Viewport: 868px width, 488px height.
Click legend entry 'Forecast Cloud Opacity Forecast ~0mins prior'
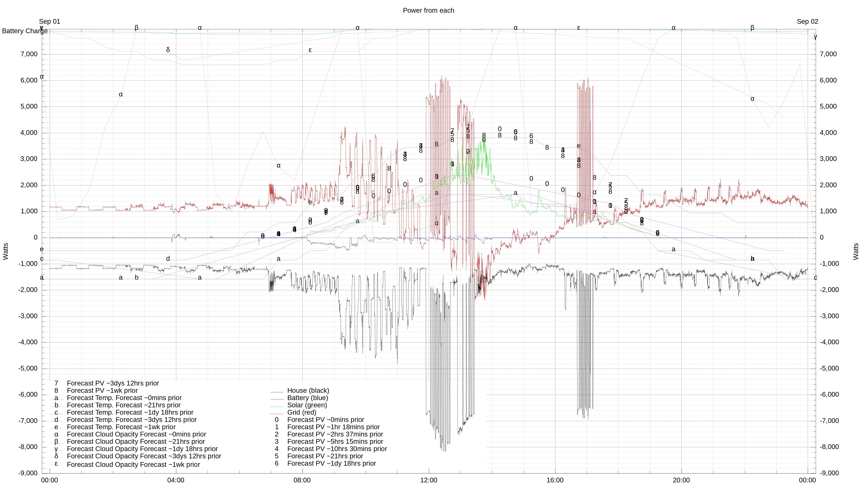[136, 434]
